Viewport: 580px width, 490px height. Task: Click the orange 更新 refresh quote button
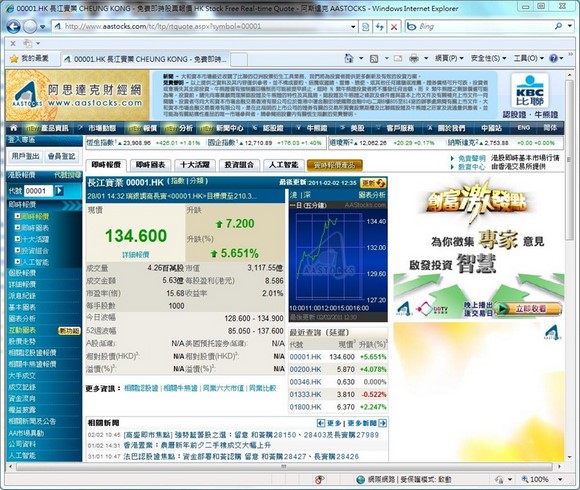[373, 183]
